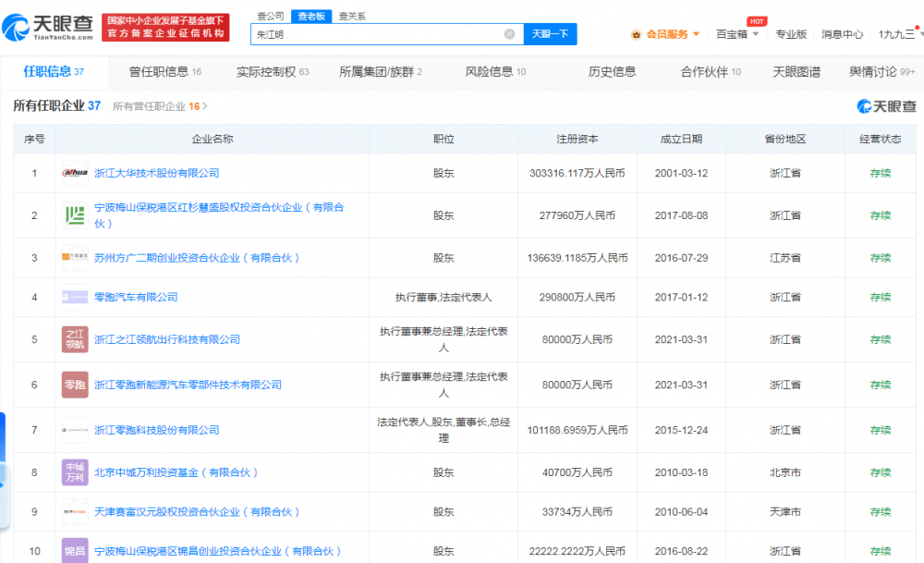Image resolution: width=924 pixels, height=563 pixels.
Task: Clear the search box with X icon
Action: coord(509,34)
